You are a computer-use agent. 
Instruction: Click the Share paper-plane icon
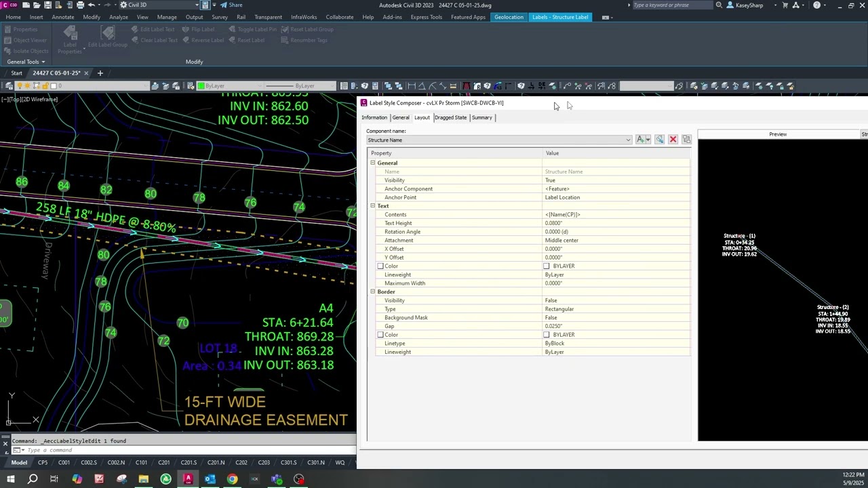coord(223,5)
